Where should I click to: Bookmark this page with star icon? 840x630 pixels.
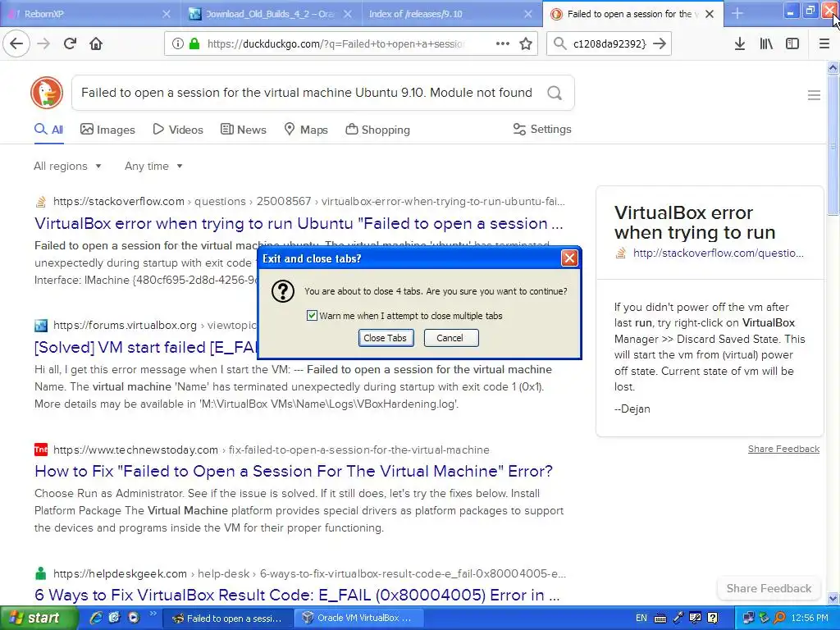(526, 43)
